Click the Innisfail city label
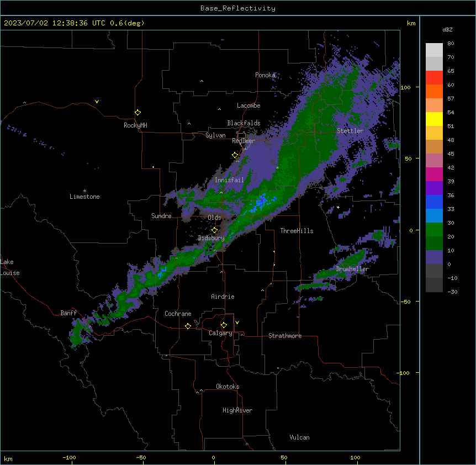 [x=229, y=180]
